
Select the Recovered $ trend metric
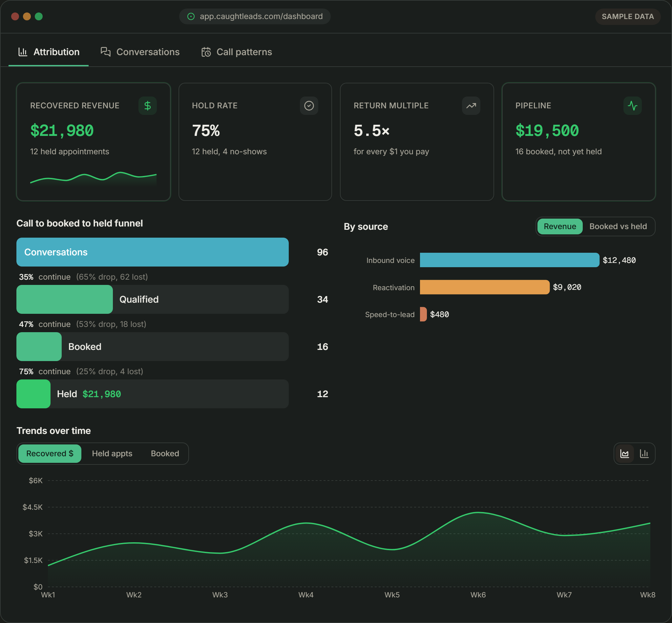pos(50,453)
